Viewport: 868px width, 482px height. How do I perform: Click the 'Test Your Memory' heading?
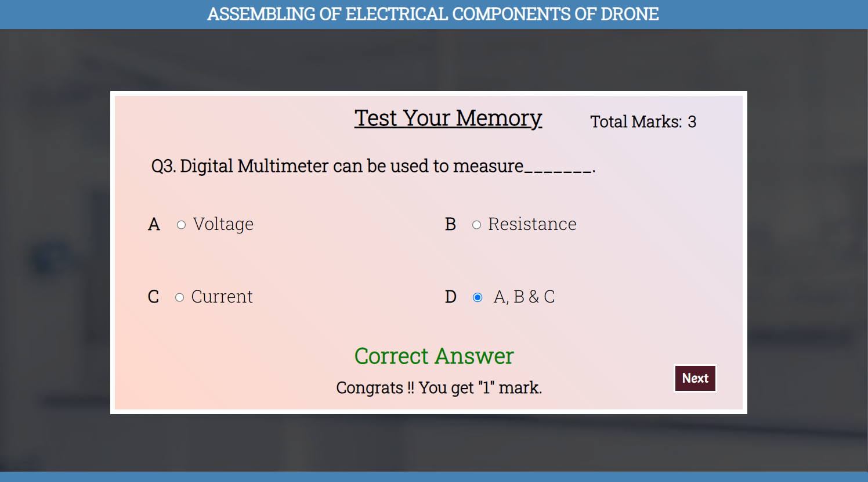click(448, 118)
